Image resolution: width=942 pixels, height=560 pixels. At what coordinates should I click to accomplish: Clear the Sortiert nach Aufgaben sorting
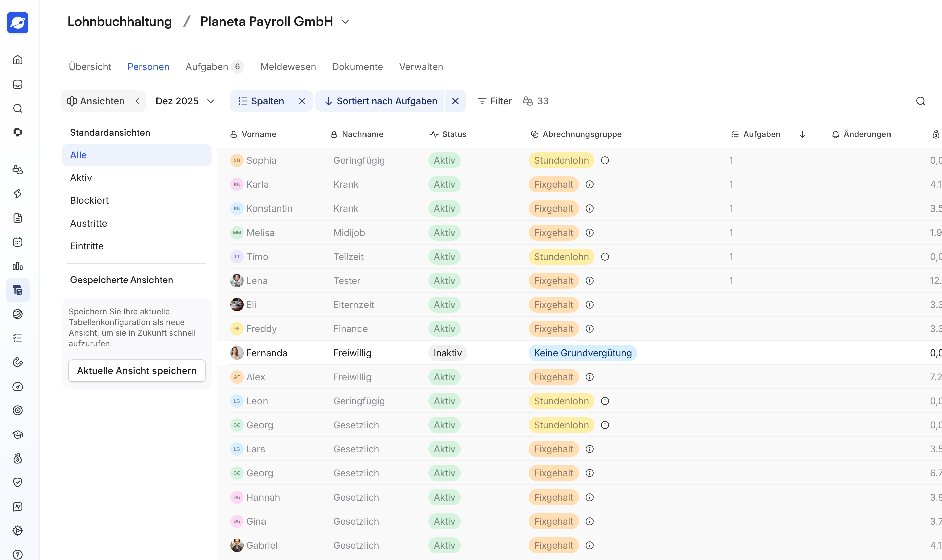[455, 101]
